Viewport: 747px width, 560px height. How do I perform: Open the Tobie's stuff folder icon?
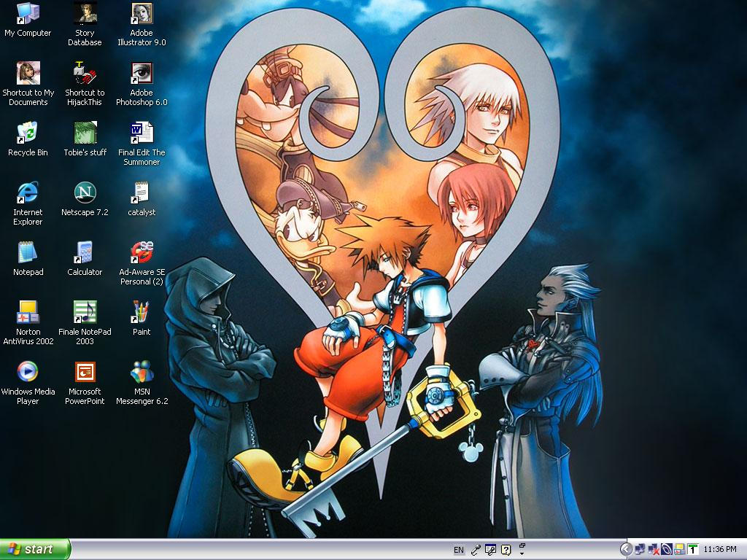click(x=85, y=139)
